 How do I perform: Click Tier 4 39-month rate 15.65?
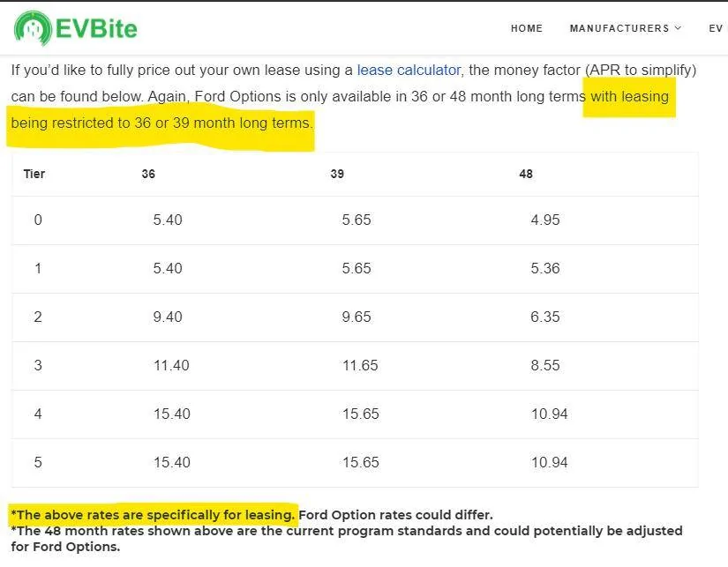361,414
